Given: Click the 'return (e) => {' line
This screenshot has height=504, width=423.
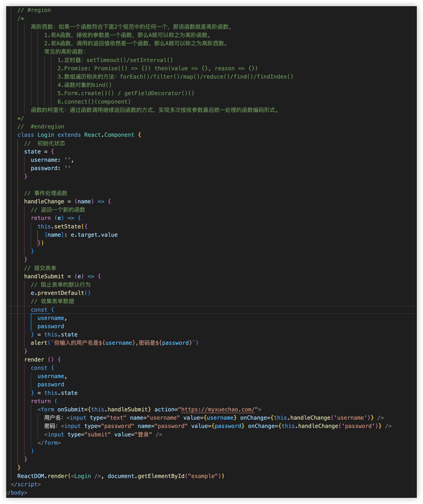Looking at the screenshot, I should coord(56,218).
